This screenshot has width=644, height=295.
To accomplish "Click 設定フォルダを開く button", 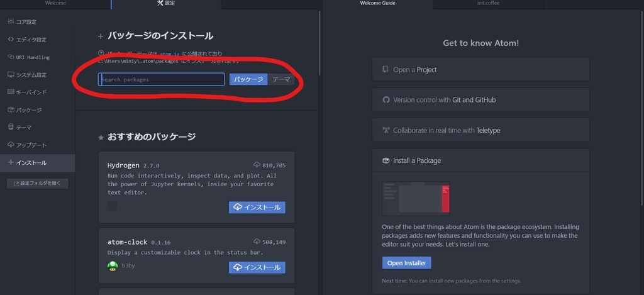I will (x=38, y=184).
